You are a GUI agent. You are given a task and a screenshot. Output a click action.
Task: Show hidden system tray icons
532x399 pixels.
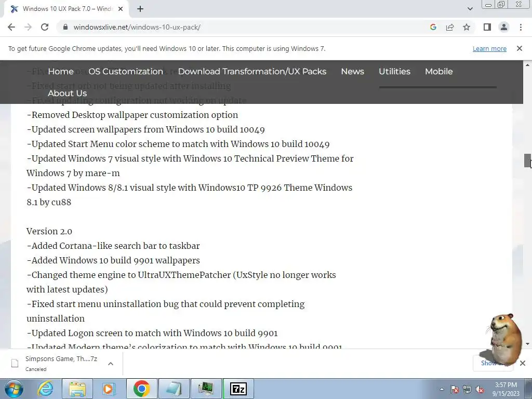(x=442, y=389)
